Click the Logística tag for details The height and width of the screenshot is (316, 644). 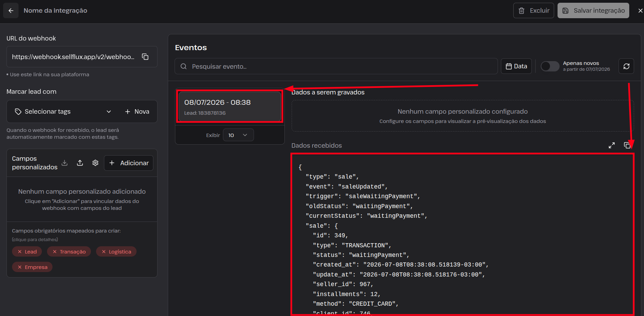[x=116, y=252]
